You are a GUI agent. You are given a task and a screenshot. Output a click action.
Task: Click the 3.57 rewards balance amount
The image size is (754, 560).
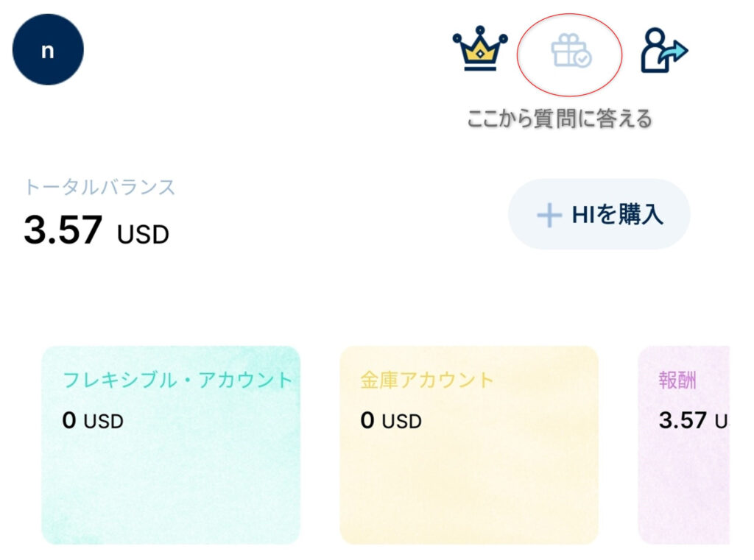(x=683, y=421)
